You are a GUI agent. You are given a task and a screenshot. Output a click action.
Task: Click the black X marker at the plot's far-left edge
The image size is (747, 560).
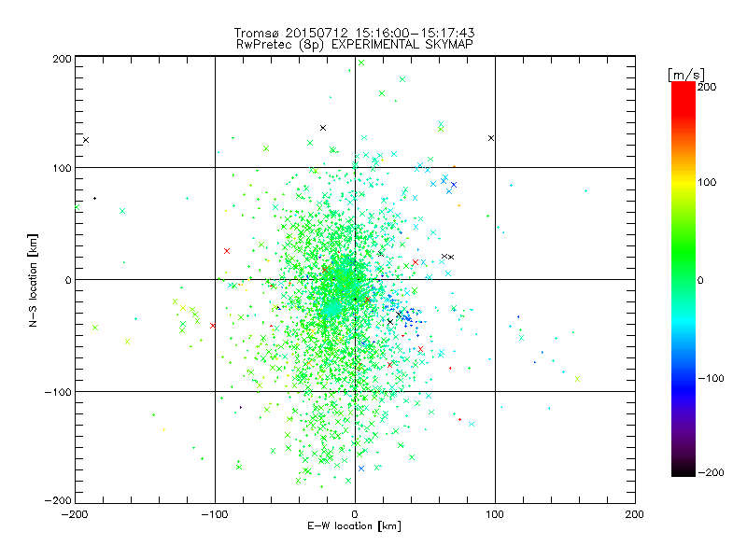pos(86,140)
